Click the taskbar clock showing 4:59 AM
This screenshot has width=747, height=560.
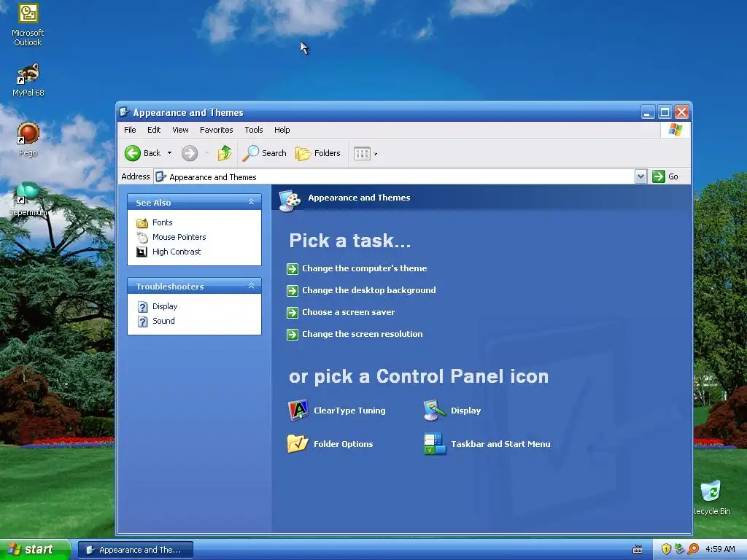coord(720,549)
